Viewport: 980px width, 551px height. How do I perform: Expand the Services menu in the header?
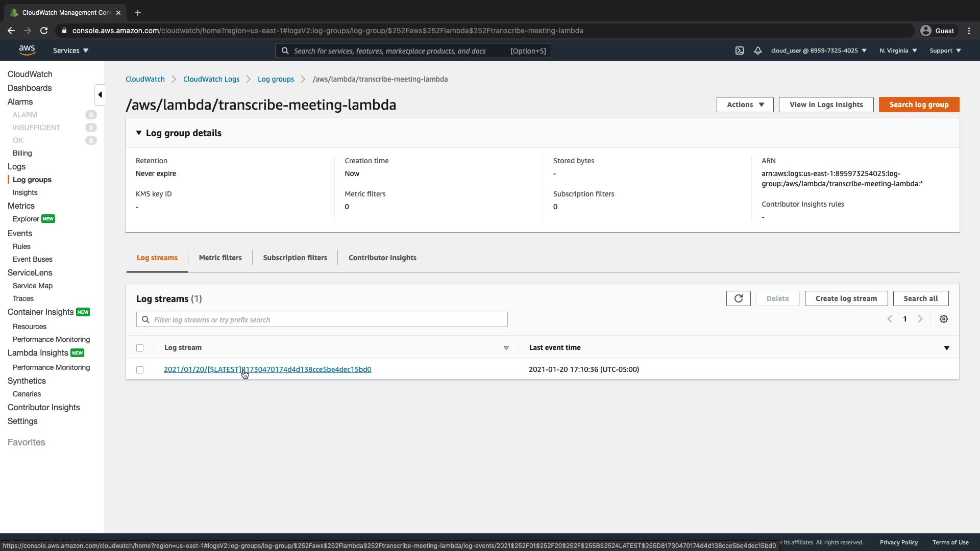70,51
